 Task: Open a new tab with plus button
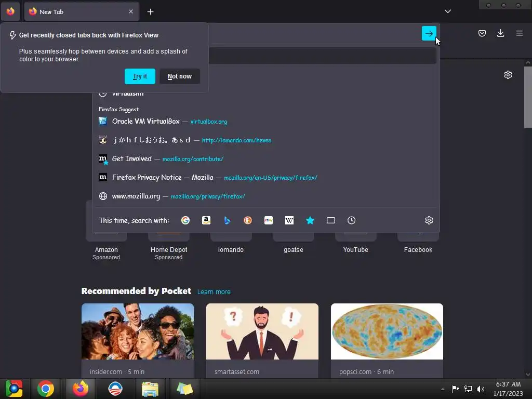[x=150, y=12]
